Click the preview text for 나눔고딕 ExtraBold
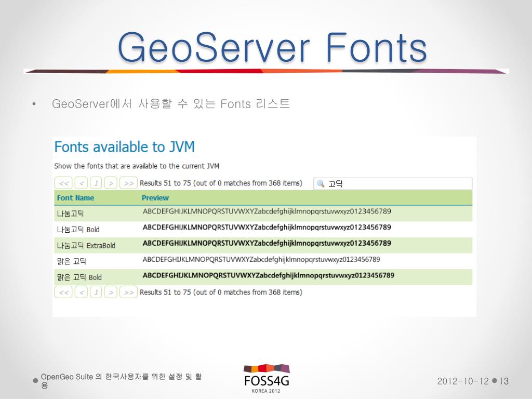This screenshot has height=399, width=532. [267, 243]
